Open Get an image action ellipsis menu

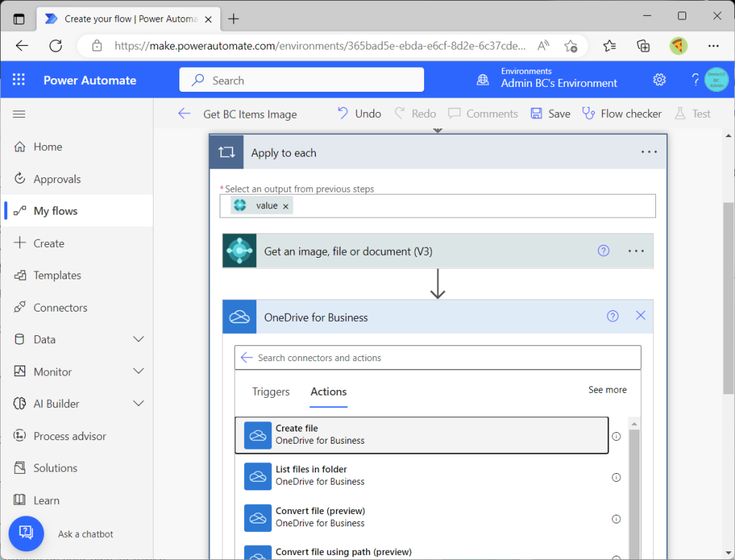coord(636,251)
